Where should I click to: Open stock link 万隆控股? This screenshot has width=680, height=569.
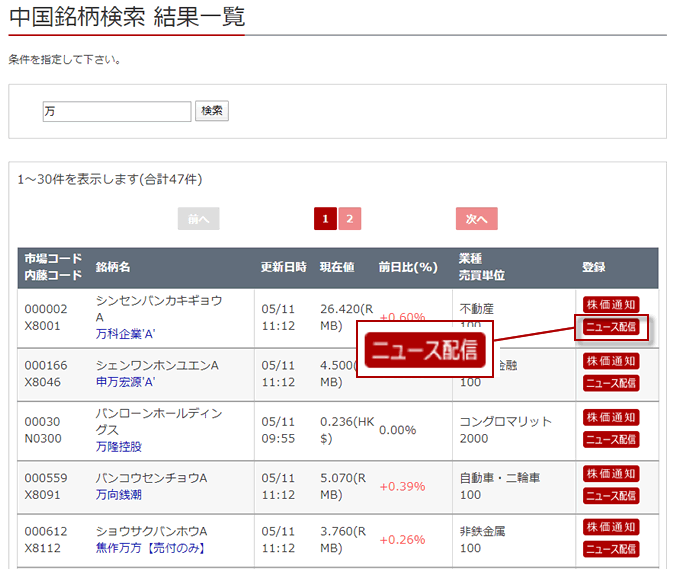click(x=119, y=446)
